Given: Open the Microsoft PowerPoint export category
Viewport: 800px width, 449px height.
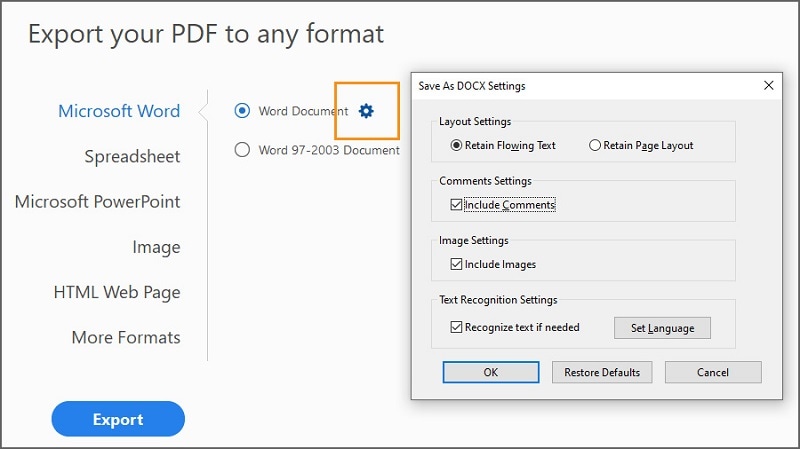Looking at the screenshot, I should [x=98, y=202].
